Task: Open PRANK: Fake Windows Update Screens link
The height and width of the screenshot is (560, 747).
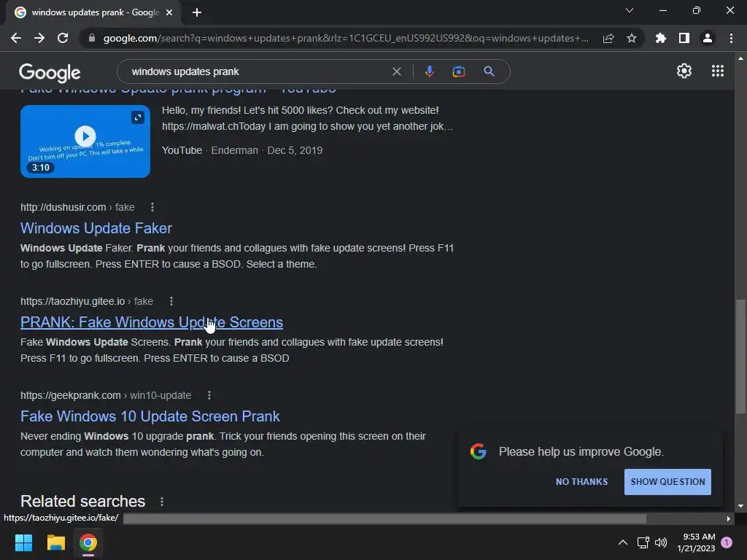Action: click(x=152, y=322)
